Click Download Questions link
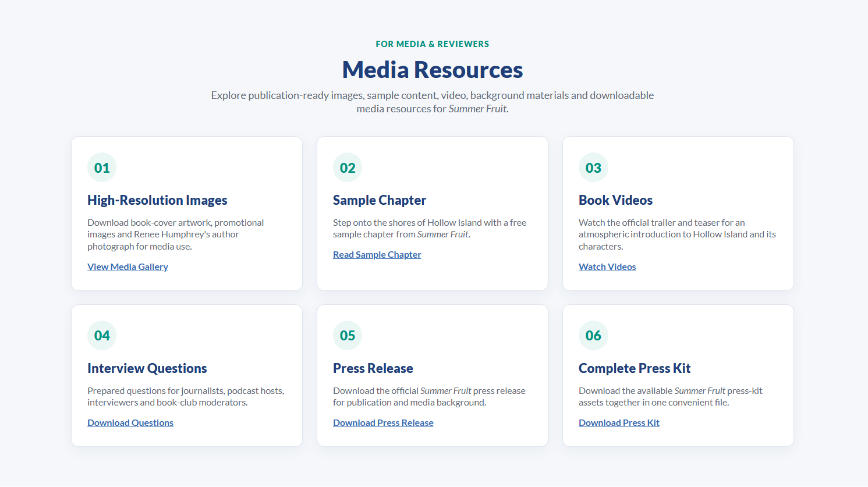The width and height of the screenshot is (868, 487). [x=130, y=422]
